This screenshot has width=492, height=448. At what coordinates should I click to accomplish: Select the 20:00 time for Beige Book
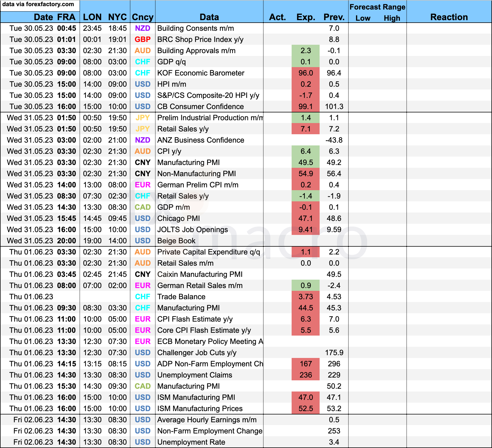click(67, 241)
